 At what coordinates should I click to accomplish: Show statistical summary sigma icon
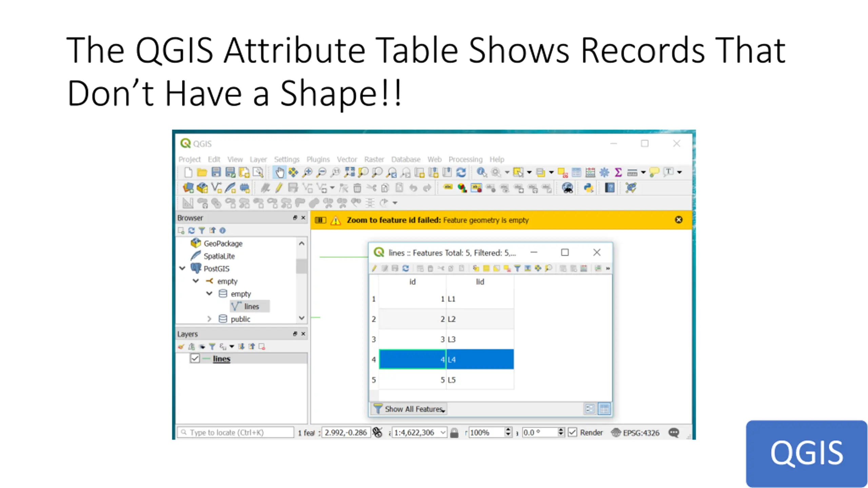[618, 172]
